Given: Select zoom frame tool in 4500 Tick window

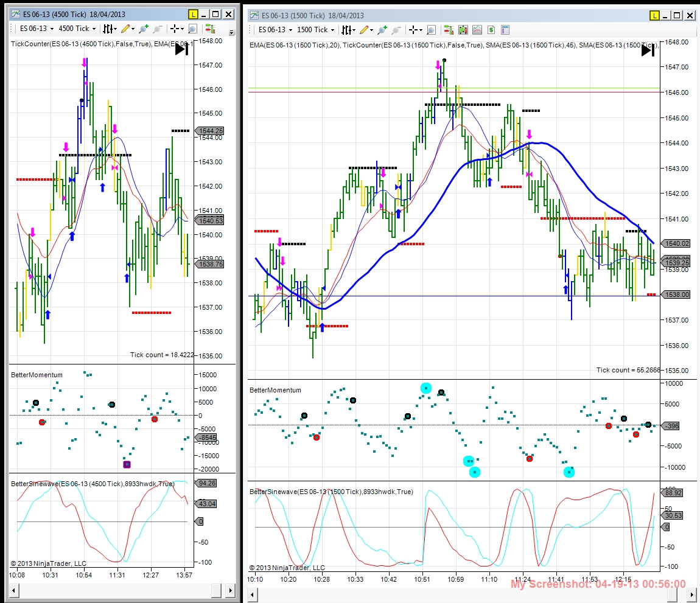Looking at the screenshot, I should (192, 29).
